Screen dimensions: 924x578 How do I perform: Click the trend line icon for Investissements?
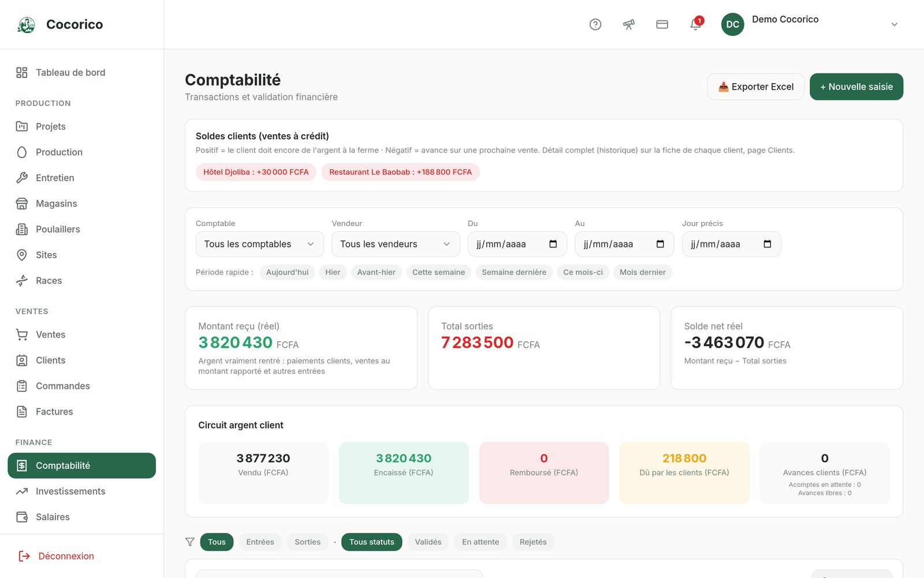coord(22,491)
